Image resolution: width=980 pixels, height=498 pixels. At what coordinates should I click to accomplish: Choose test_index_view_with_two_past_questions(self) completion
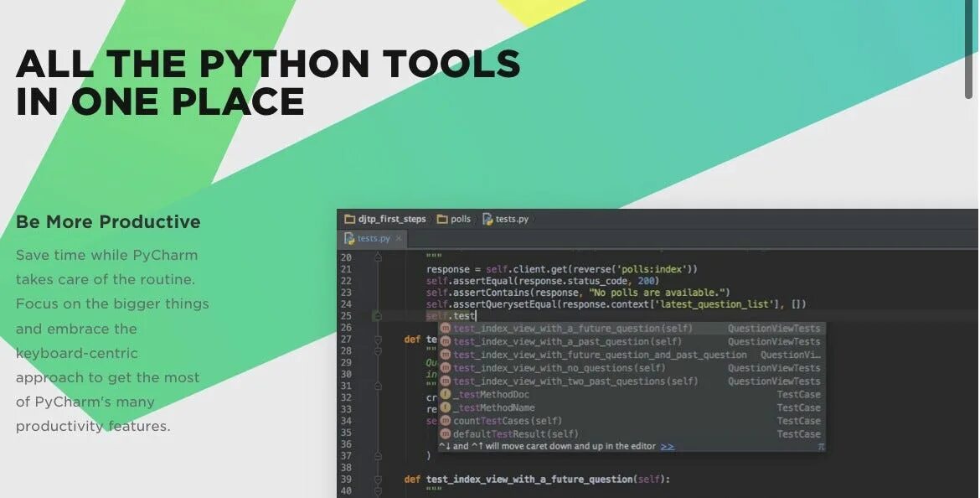(x=632, y=381)
